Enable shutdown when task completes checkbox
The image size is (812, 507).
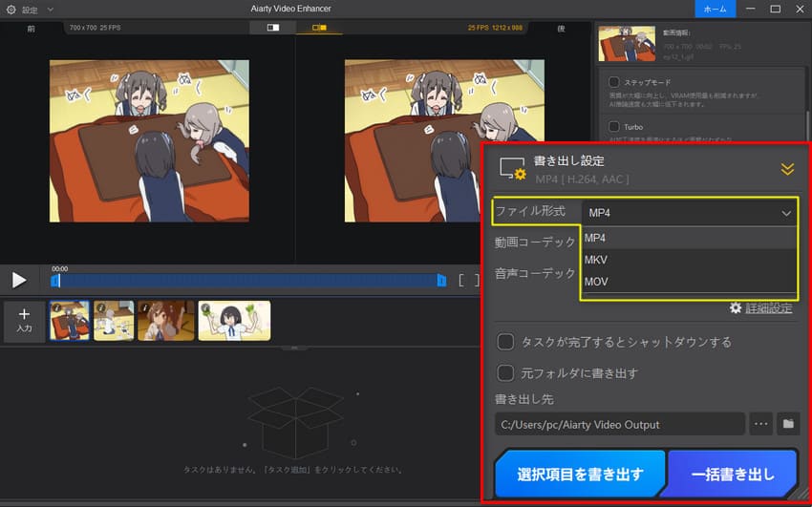505,342
